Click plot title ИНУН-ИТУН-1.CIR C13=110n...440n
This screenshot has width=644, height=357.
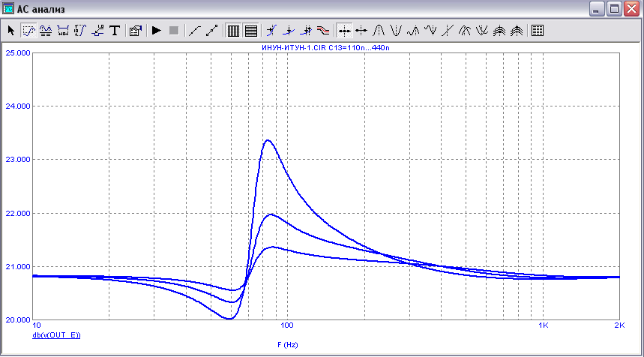(325, 48)
